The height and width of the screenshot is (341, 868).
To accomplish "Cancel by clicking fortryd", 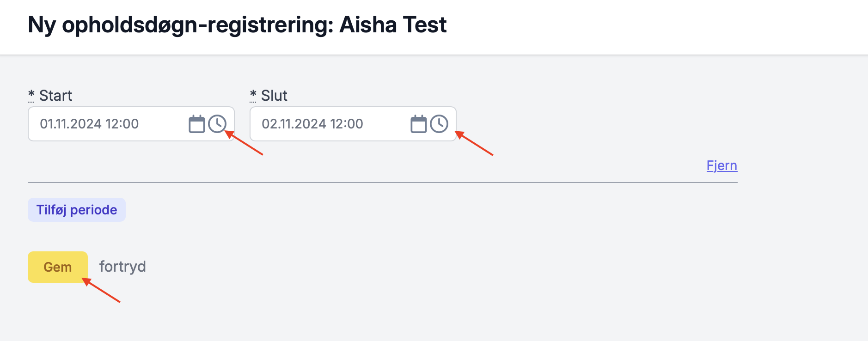I will tap(122, 267).
